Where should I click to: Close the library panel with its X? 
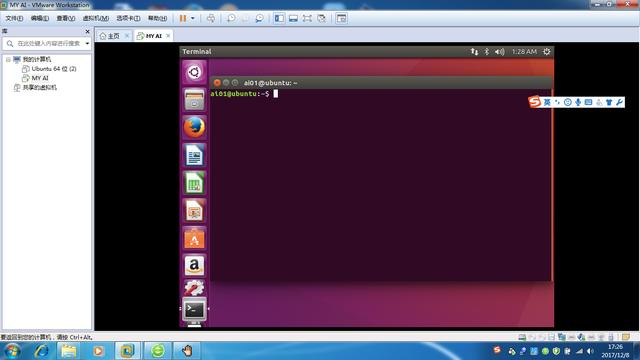[87, 31]
